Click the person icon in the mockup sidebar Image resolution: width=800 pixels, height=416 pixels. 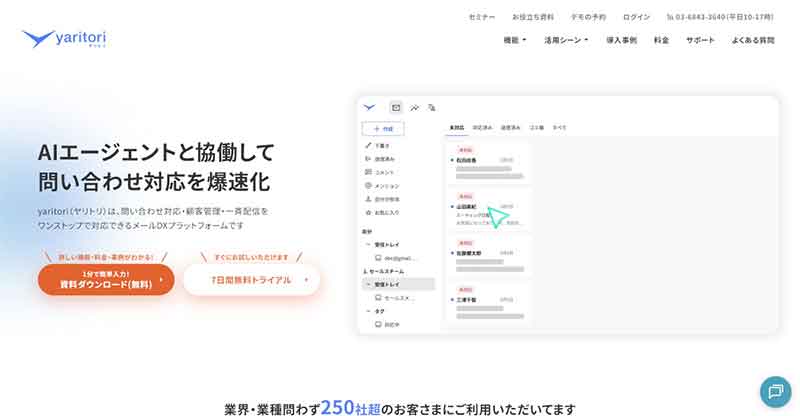(x=368, y=199)
